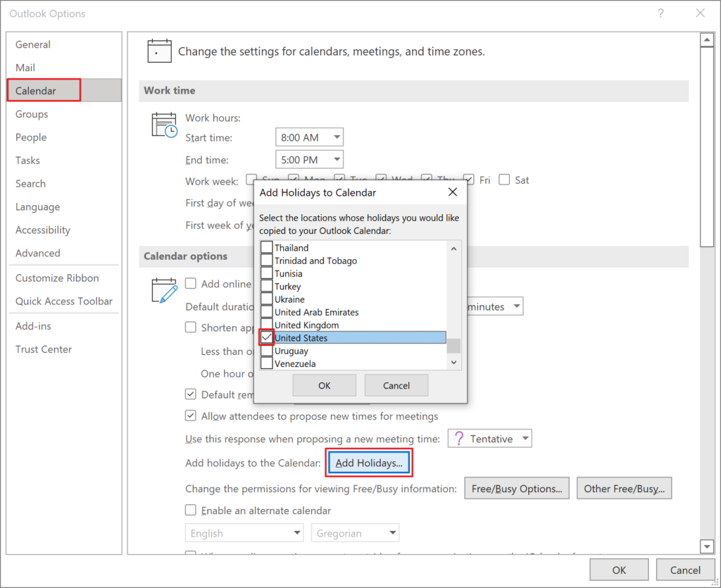Check the United Kingdom checkbox
Image resolution: width=721 pixels, height=588 pixels.
point(266,325)
